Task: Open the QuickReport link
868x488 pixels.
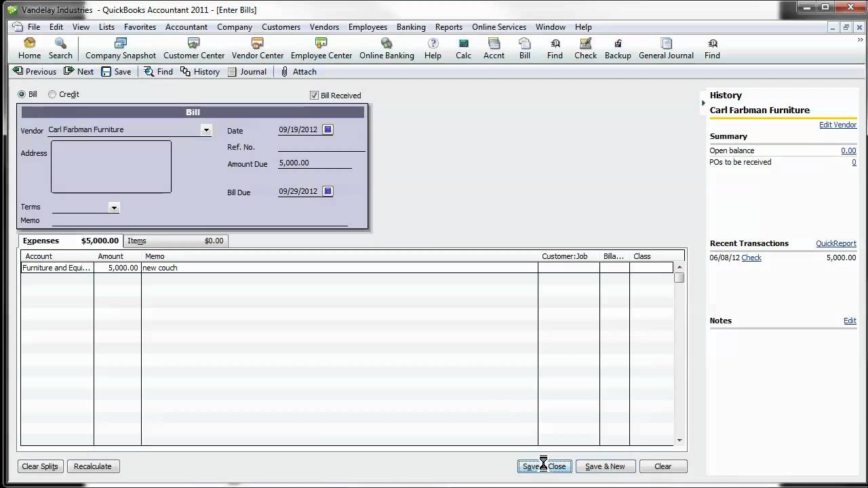Action: click(x=836, y=243)
